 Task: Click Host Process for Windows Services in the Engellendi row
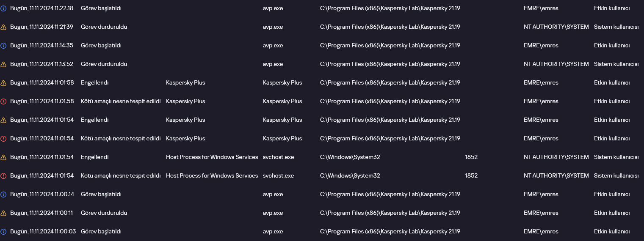[x=212, y=157]
